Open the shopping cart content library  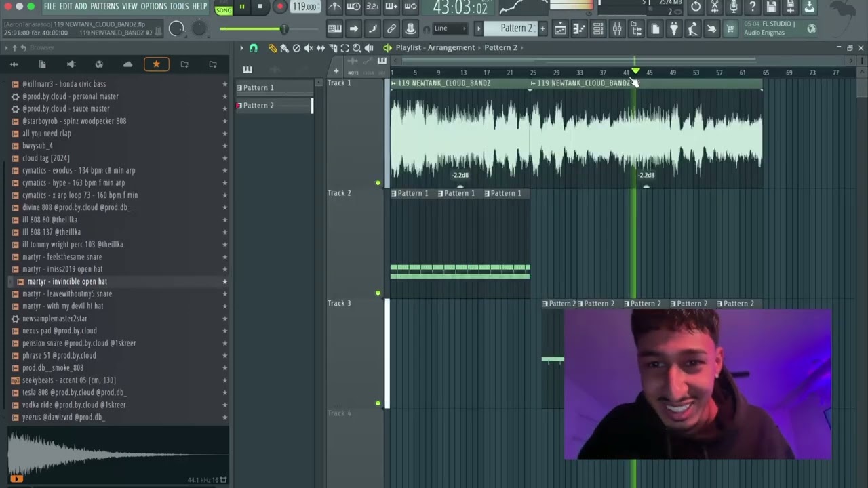point(730,28)
